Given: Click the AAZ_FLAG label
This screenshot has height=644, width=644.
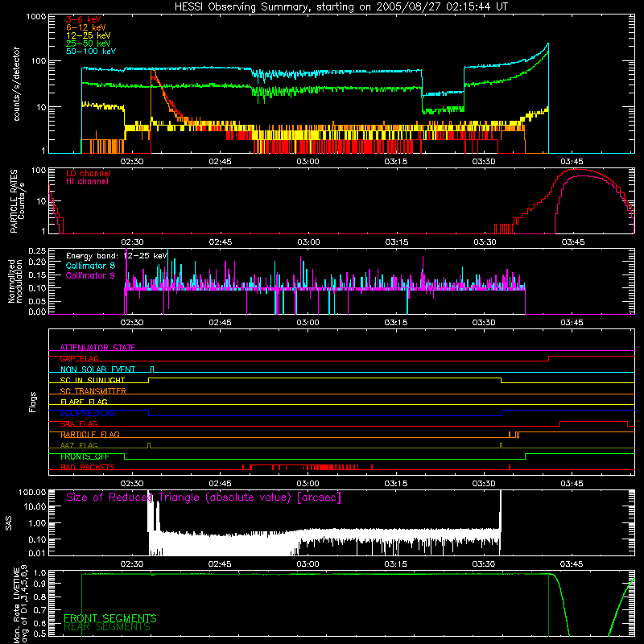Looking at the screenshot, I should pyautogui.click(x=79, y=445).
